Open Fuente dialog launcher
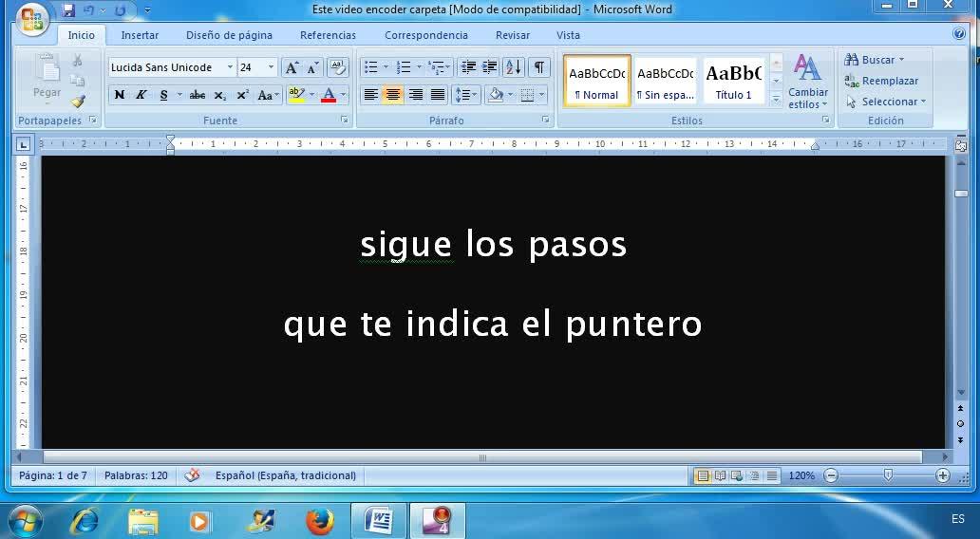This screenshot has width=980, height=539. pos(345,120)
